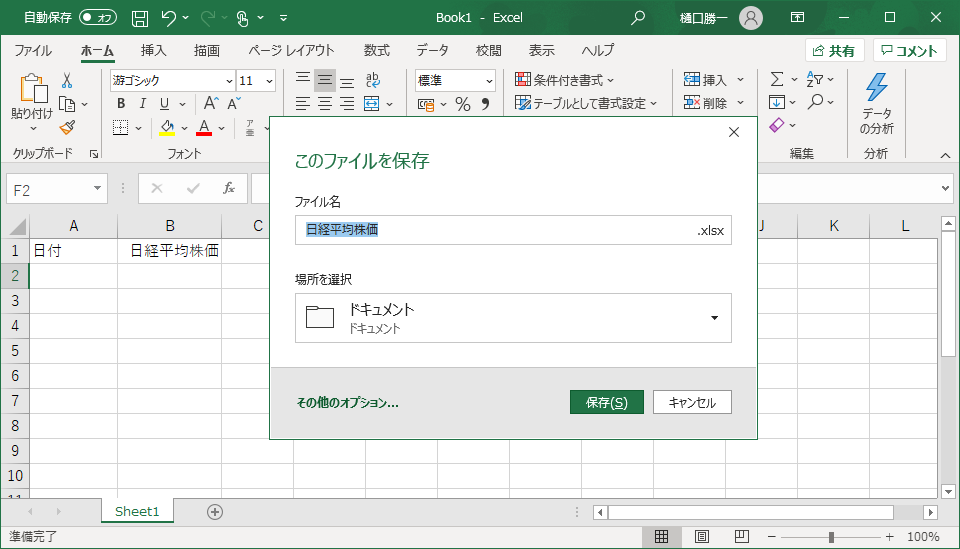Click the zoom slider handle

click(x=831, y=537)
